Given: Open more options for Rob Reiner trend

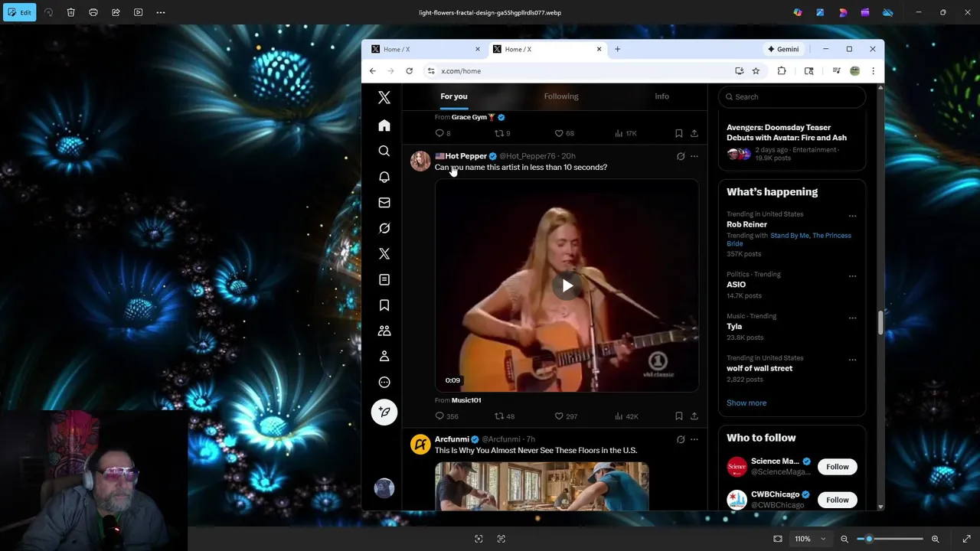Looking at the screenshot, I should (852, 216).
